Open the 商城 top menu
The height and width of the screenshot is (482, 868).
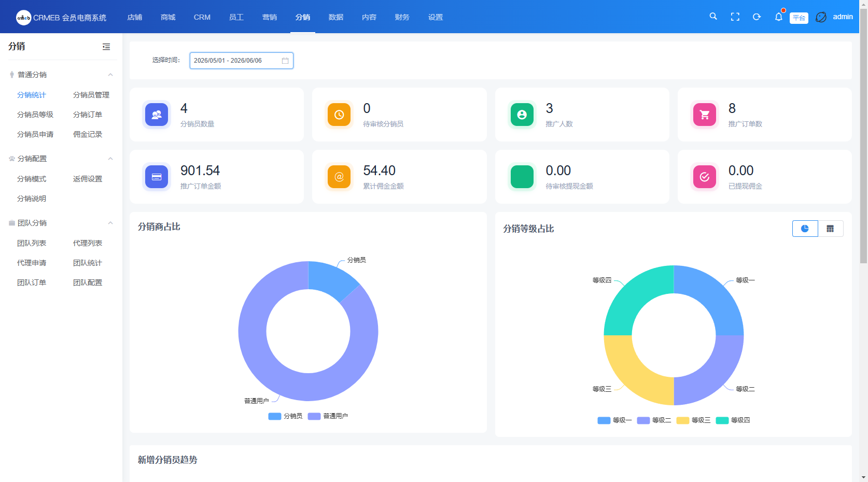168,17
